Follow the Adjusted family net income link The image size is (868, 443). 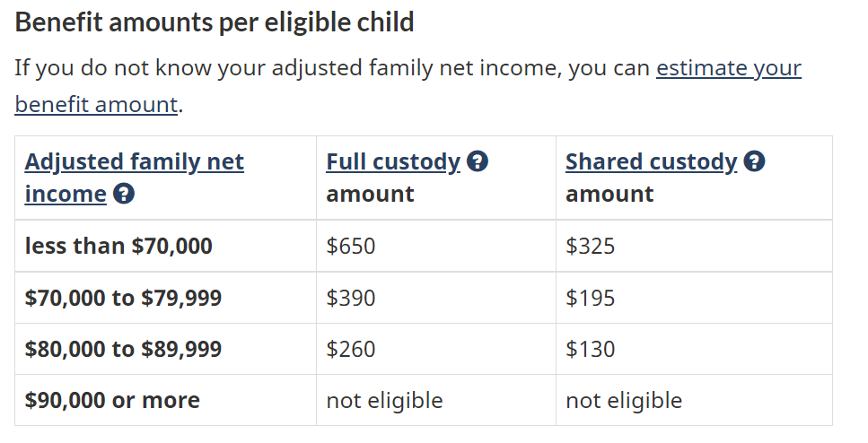click(x=134, y=162)
